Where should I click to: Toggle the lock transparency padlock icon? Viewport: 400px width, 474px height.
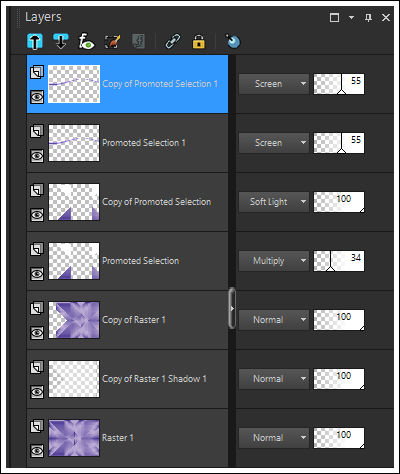(x=199, y=42)
